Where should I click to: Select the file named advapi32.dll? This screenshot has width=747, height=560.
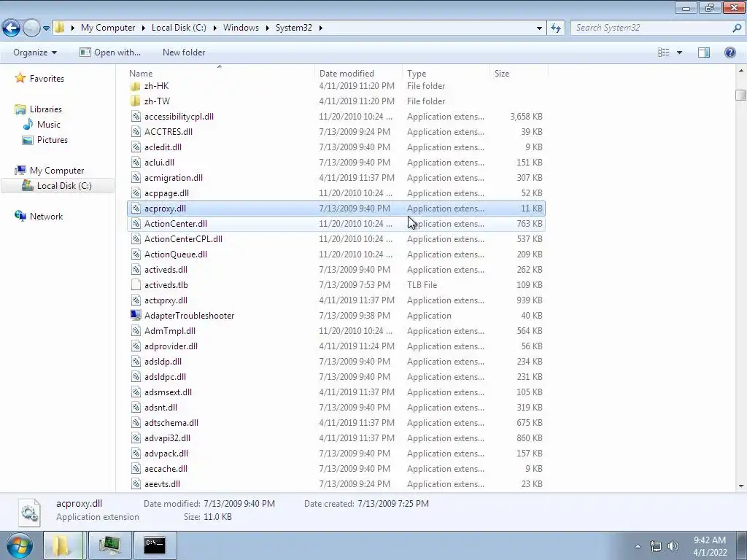point(167,438)
